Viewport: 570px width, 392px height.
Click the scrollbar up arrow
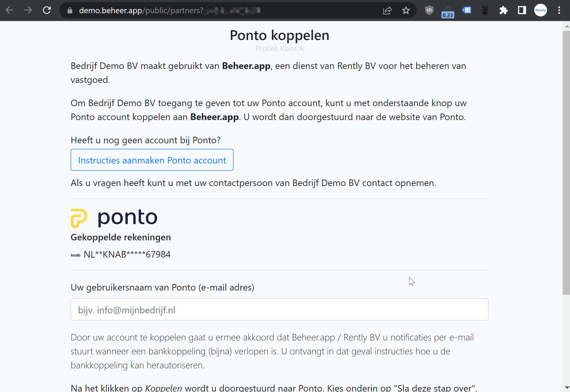567,26
